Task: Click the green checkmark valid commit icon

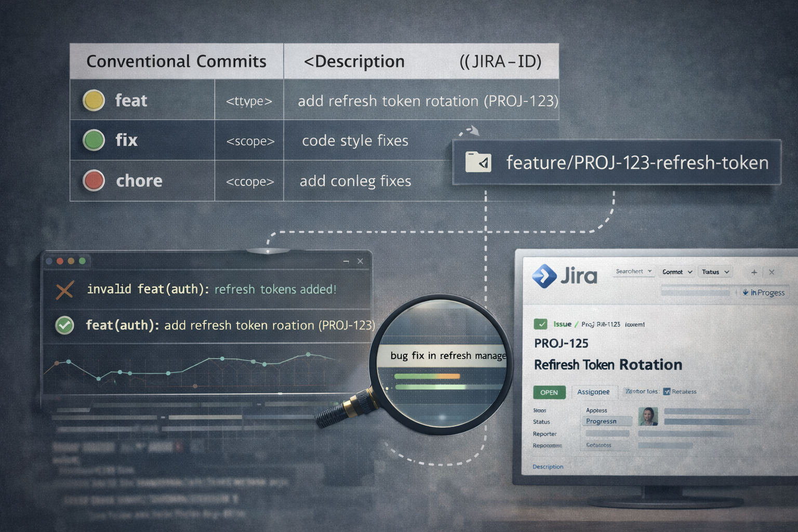Action: coord(64,325)
